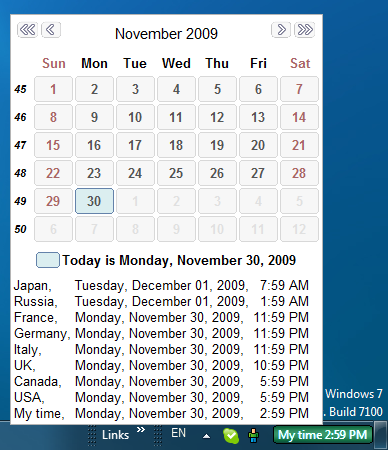Select greyed December 12 in week 50
Image resolution: width=388 pixels, height=450 pixels.
pyautogui.click(x=299, y=229)
